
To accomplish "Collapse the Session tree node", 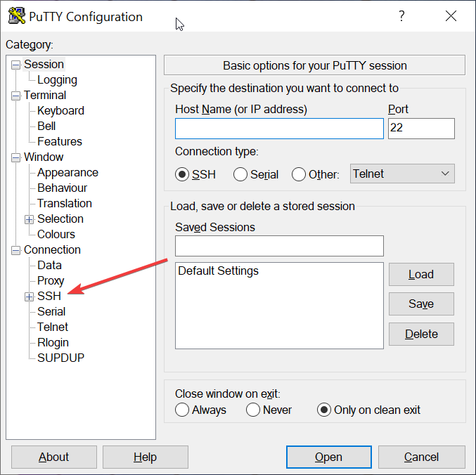I will 15,65.
